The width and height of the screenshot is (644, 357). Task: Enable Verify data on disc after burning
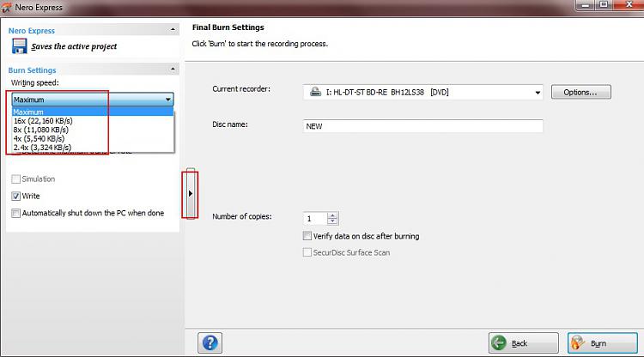click(307, 235)
